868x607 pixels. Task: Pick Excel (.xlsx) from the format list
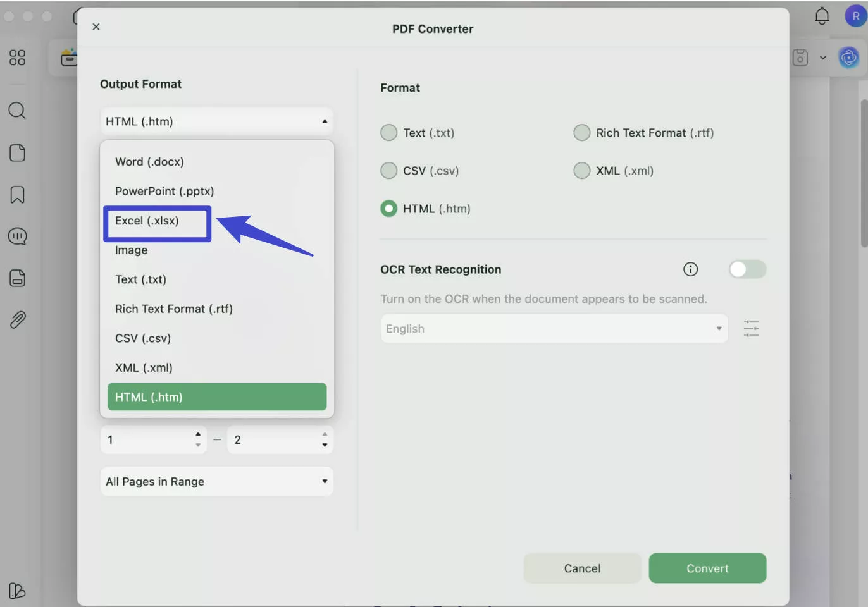[x=147, y=221]
